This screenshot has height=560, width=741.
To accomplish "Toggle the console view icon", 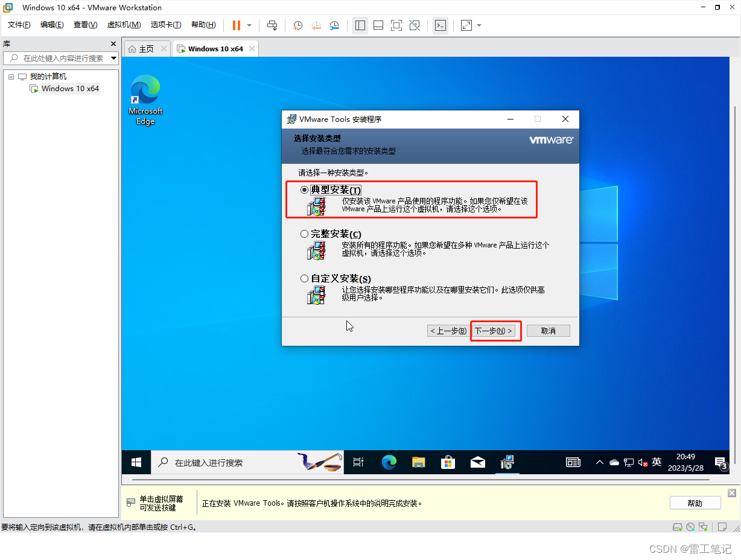I will pyautogui.click(x=440, y=25).
